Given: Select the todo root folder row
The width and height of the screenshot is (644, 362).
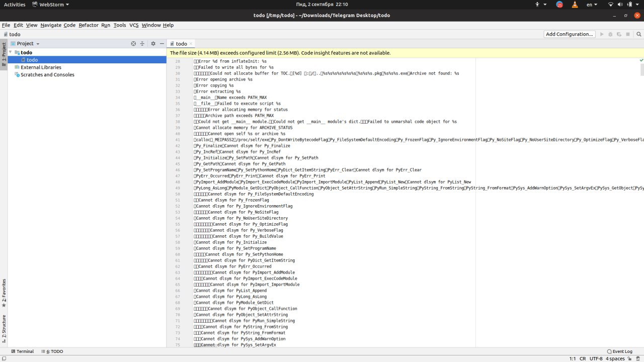Looking at the screenshot, I should click(x=87, y=52).
